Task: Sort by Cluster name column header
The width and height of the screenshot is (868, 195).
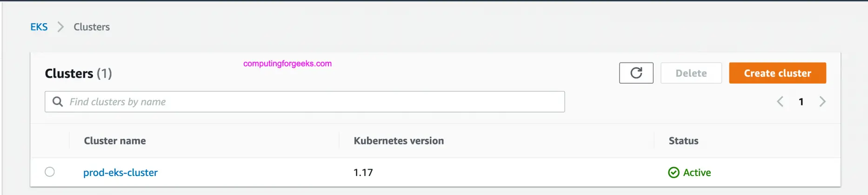Action: (x=115, y=141)
